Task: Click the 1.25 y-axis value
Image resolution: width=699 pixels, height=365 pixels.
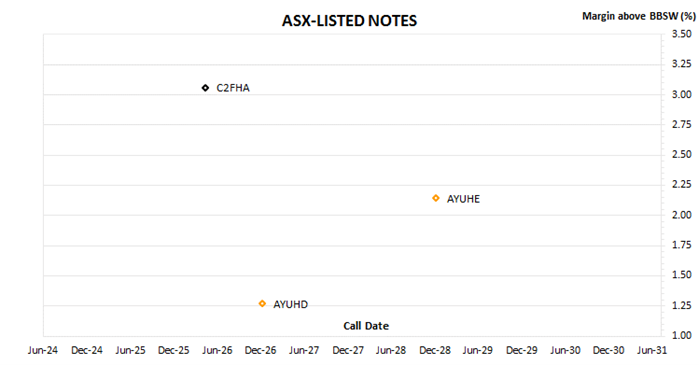Action: point(682,305)
